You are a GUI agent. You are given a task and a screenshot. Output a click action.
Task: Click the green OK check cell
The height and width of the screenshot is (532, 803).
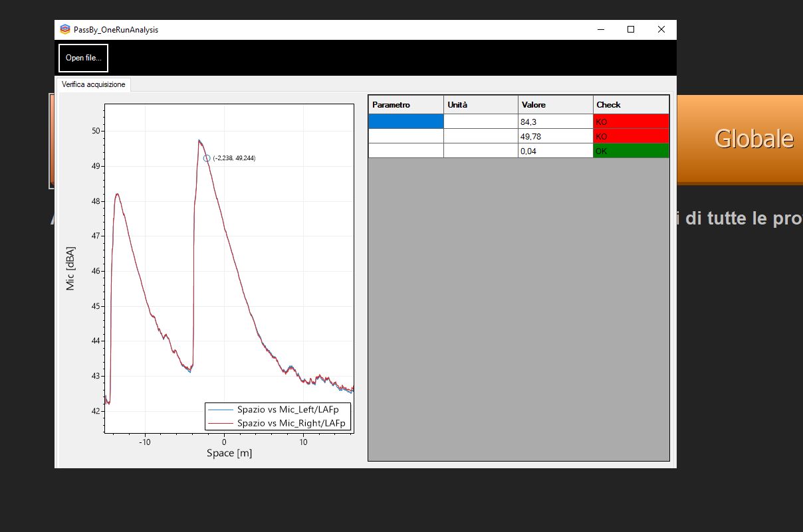[630, 151]
